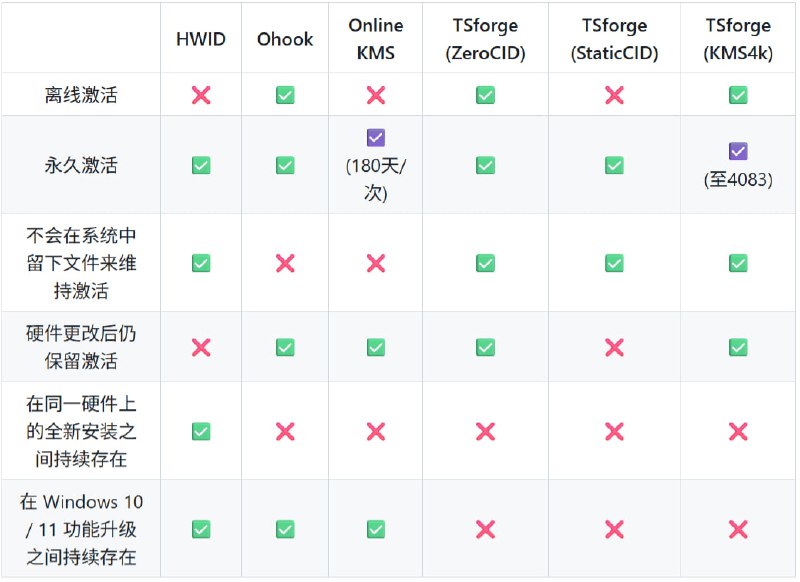Click the HWID green check in the 永久激活 row

201,165
